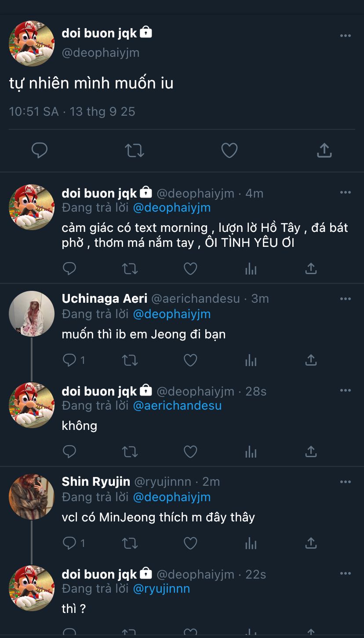The width and height of the screenshot is (364, 638).
Task: Reply to Uchinaga Aeri's tweet
Action: [69, 360]
